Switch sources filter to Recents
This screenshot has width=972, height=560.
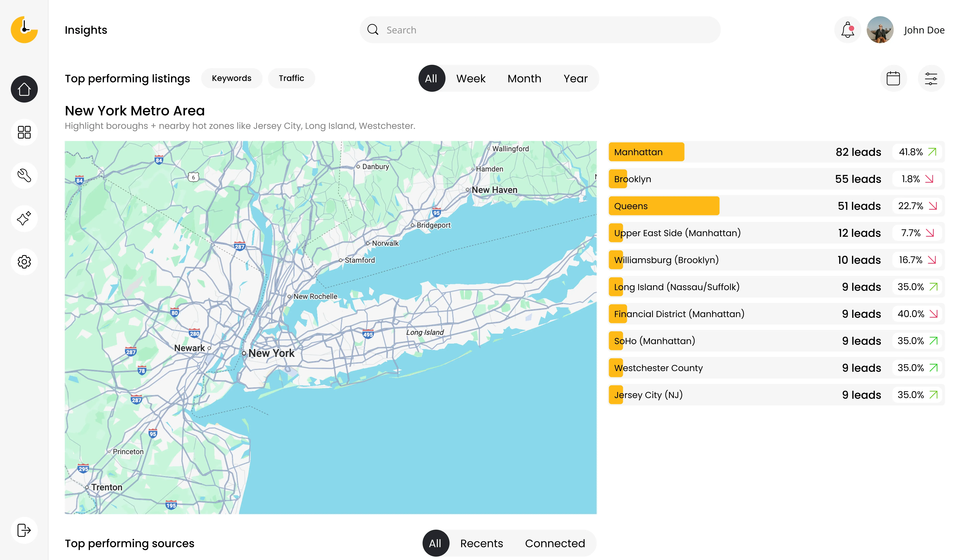click(x=481, y=543)
